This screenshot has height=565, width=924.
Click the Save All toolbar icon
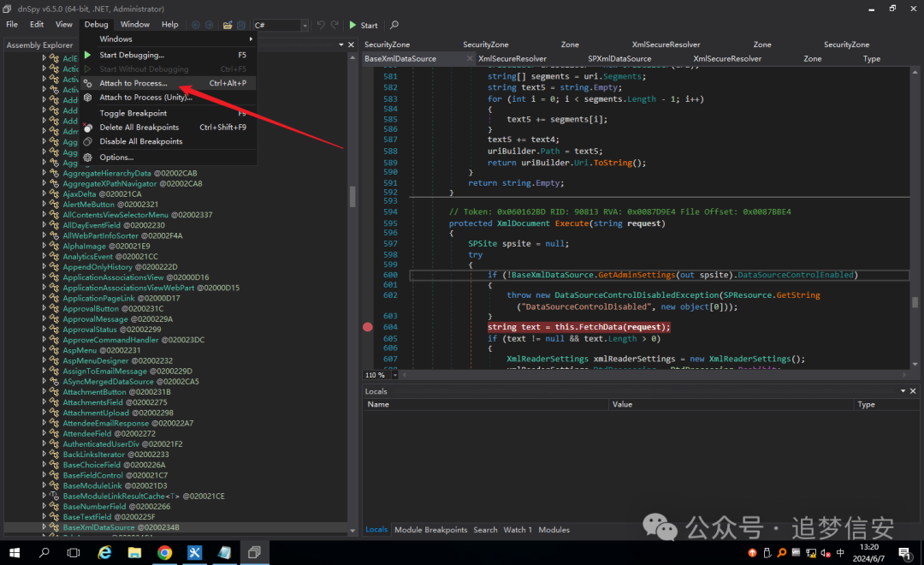point(241,25)
